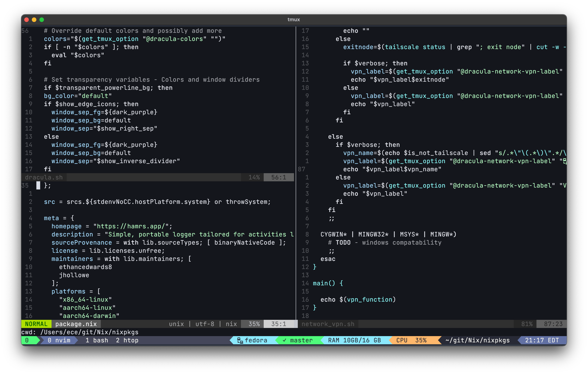This screenshot has width=588, height=374.
Task: Click the tmux window title
Action: [x=294, y=20]
